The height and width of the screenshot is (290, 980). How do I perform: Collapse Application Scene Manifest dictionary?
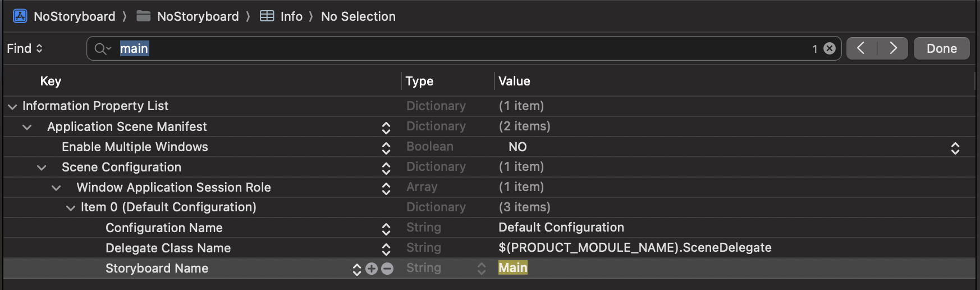[x=27, y=128]
